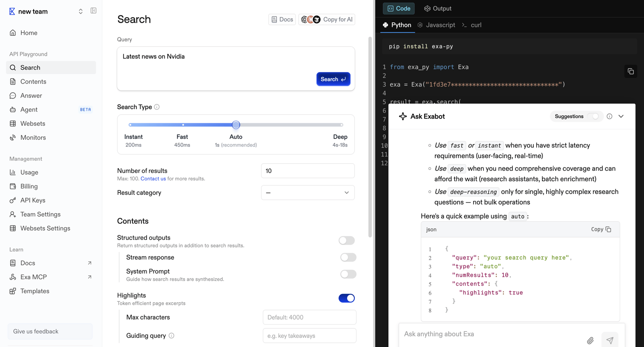644x347 pixels.
Task: Open Docs link under Learn
Action: (51, 263)
